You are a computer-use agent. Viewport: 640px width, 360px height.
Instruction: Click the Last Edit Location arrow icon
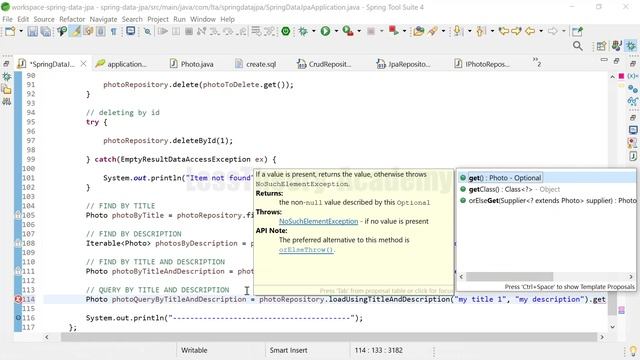pos(504,31)
